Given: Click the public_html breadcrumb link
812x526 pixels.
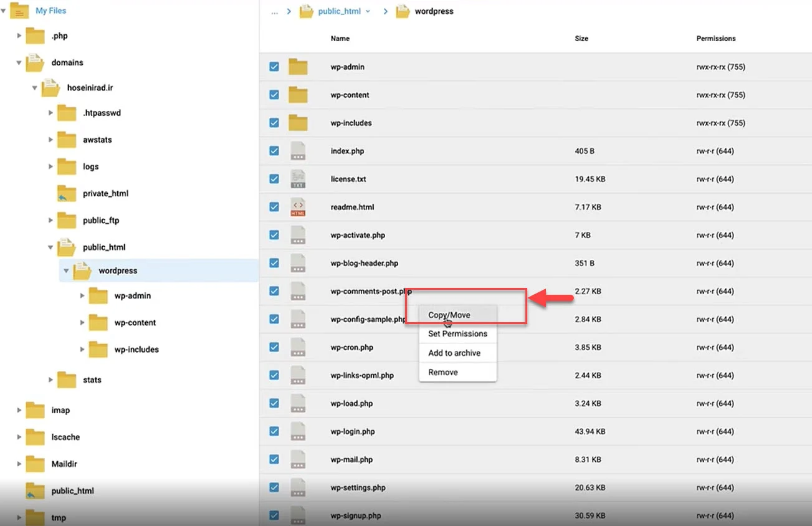Looking at the screenshot, I should pos(339,11).
